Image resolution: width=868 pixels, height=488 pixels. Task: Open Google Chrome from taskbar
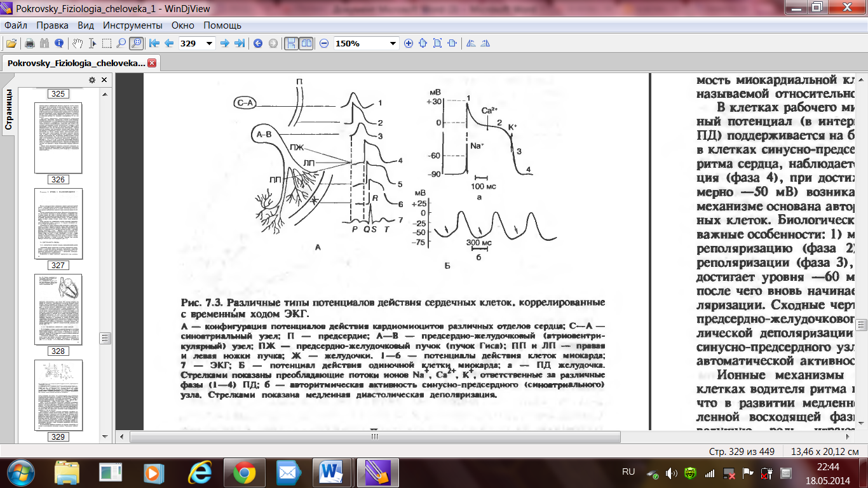(244, 472)
